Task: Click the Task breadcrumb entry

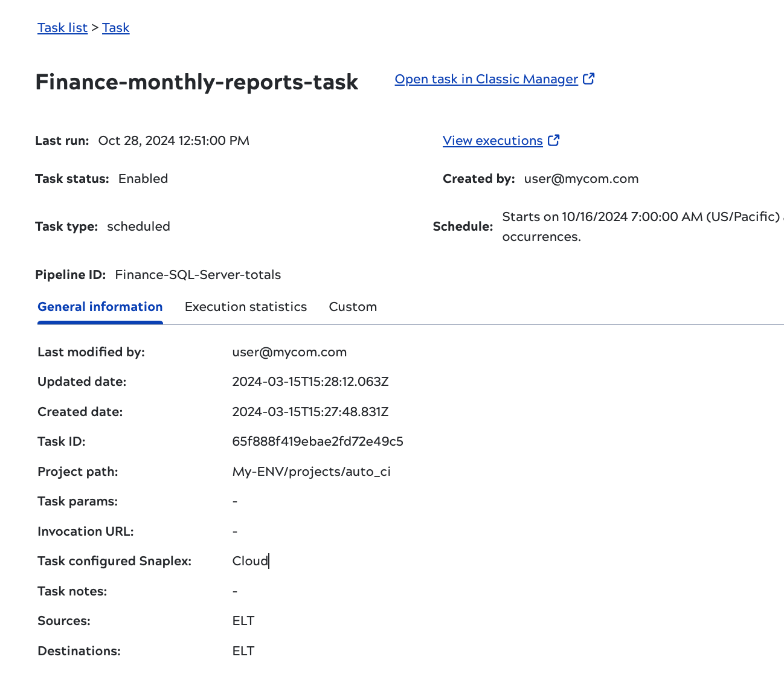Action: pos(115,28)
